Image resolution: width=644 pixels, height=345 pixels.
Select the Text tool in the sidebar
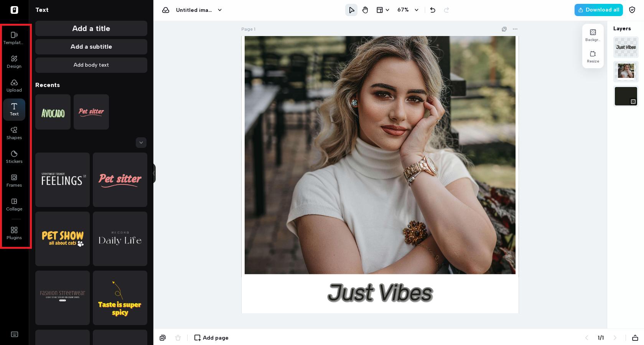click(x=14, y=110)
